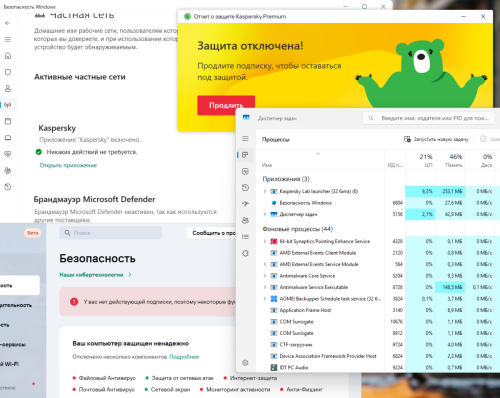This screenshot has width=500, height=398.
Task: Open Windows Security hamburger navigation menu
Action: pos(8,39)
